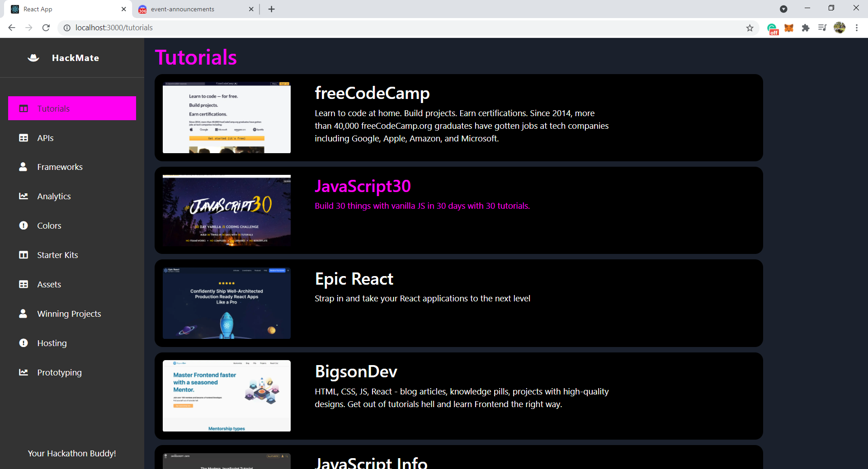
Task: Click the freeCodeCamp preview thumbnail
Action: coord(226,117)
